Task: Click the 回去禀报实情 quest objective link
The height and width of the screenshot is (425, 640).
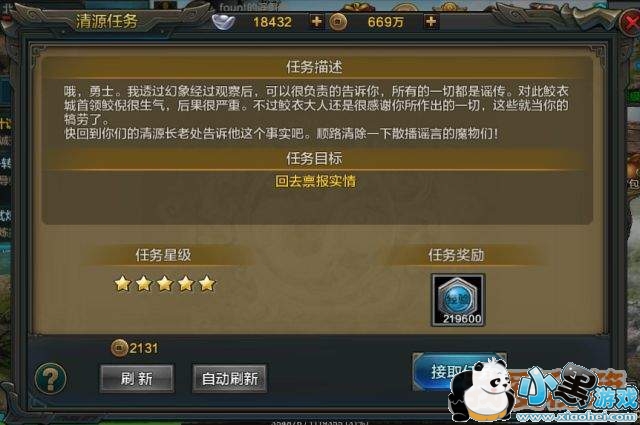Action: 315,181
